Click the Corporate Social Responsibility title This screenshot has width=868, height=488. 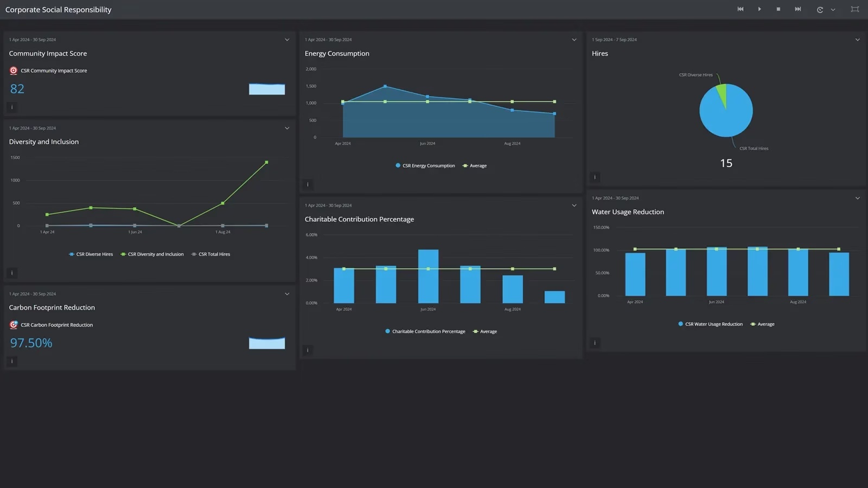tap(58, 9)
